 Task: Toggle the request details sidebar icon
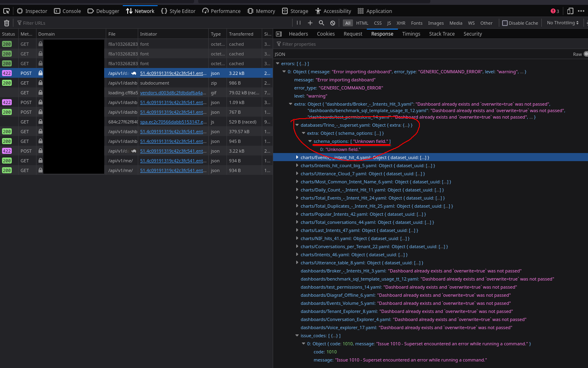pyautogui.click(x=279, y=34)
